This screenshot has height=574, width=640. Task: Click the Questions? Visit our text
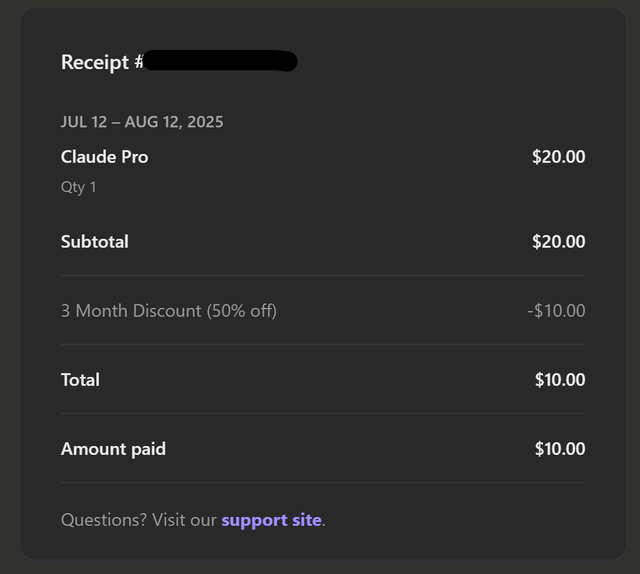coord(139,520)
